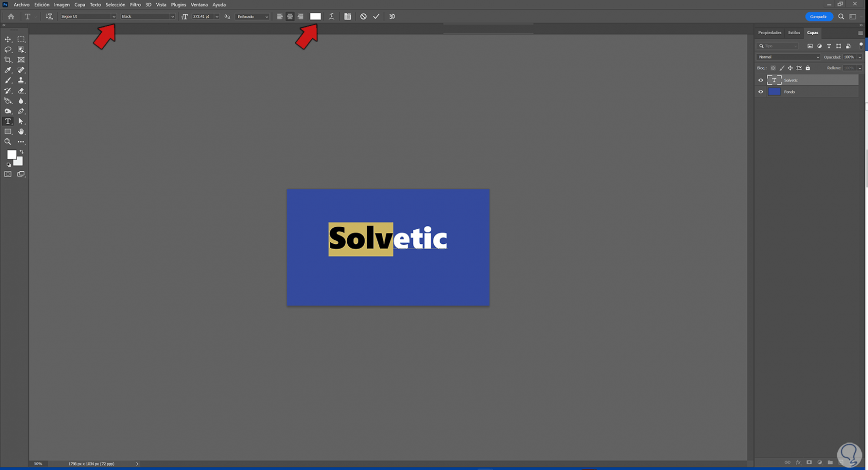Select the Move tool
The image size is (868, 470).
point(8,39)
